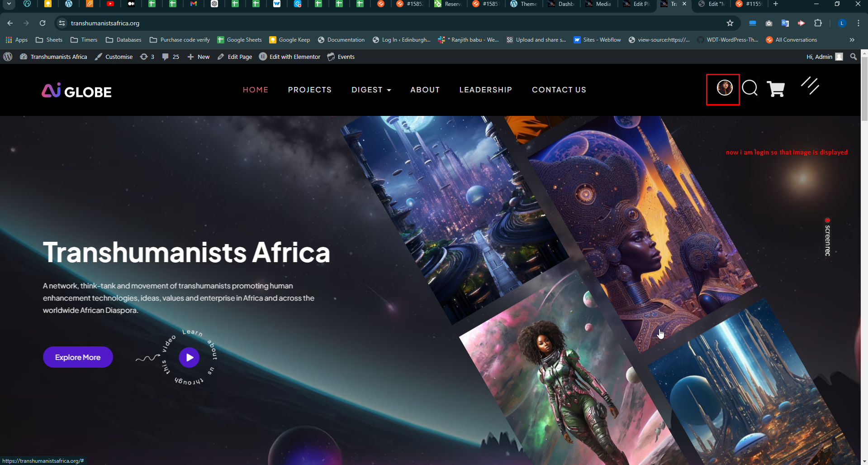Open the Google Sheets bookmark
This screenshot has height=465, width=868.
click(240, 40)
